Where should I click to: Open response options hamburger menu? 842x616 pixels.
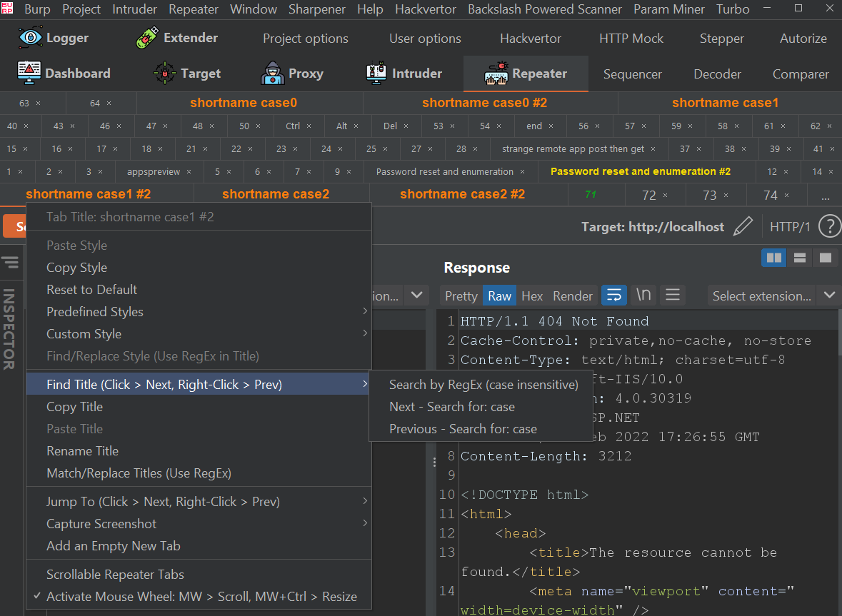(x=672, y=295)
